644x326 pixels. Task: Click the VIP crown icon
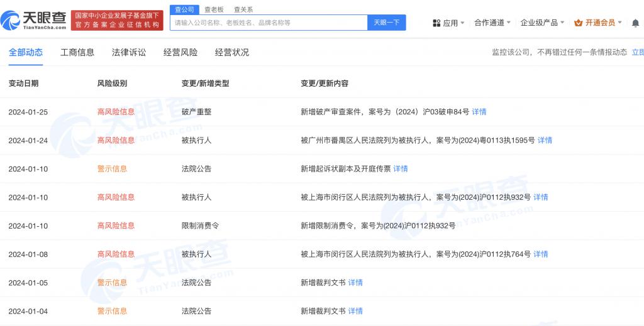coord(579,23)
